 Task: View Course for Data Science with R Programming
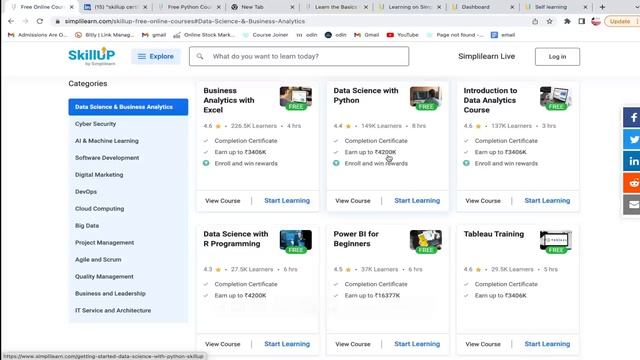click(x=222, y=344)
